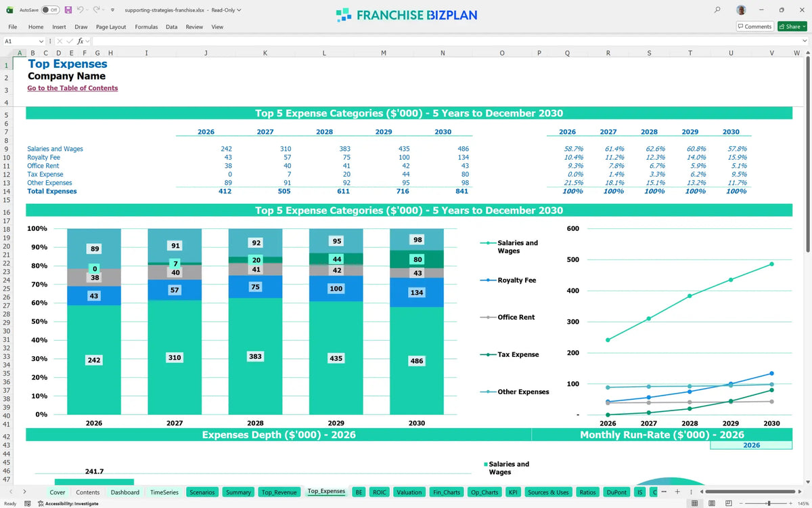812x508 pixels.
Task: Click the Excel app icon
Action: 9,10
